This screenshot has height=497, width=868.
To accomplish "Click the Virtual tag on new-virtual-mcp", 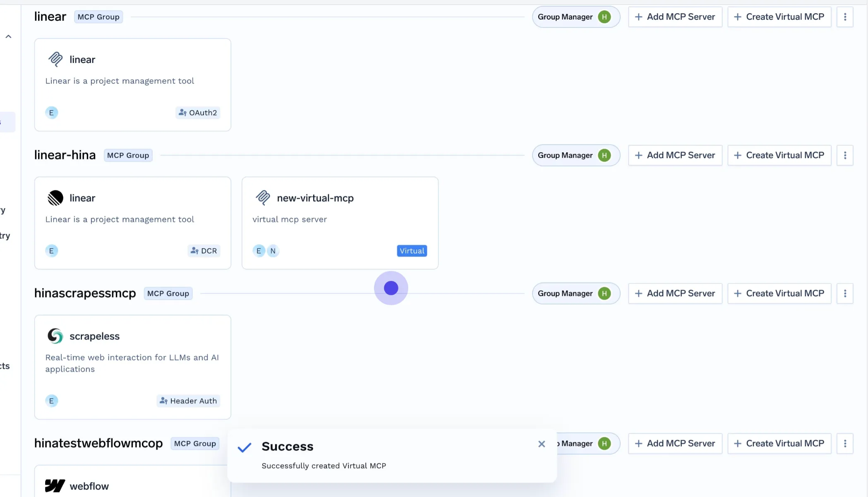I will tap(412, 251).
